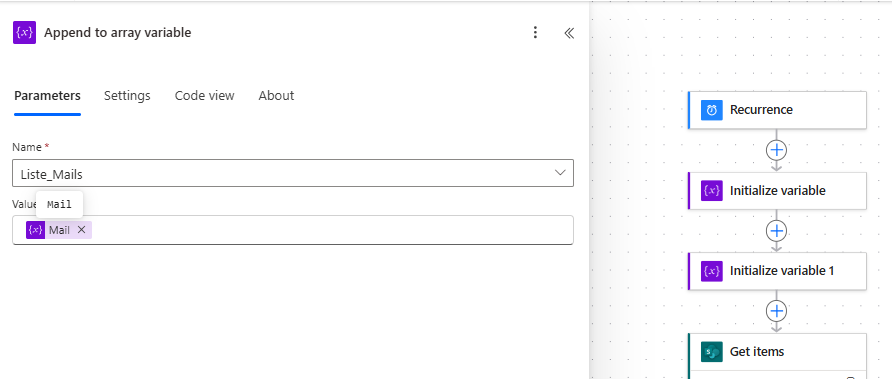Screen dimensions: 892x379
Task: Open the Liste_Mails variable combo box
Action: (x=293, y=173)
